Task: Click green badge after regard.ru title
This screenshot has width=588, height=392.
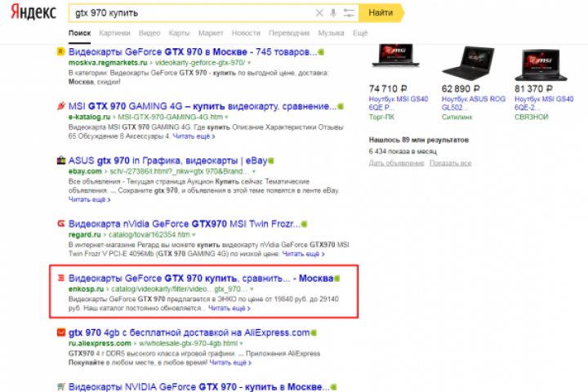Action: [x=304, y=225]
